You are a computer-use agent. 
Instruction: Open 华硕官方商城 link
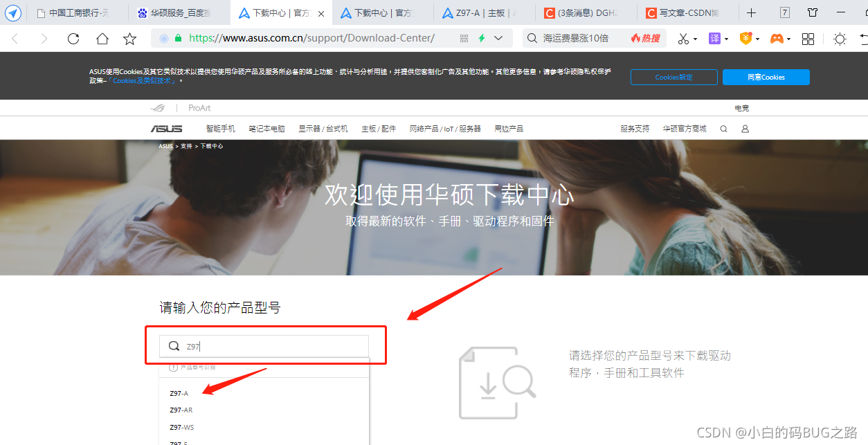pos(685,129)
